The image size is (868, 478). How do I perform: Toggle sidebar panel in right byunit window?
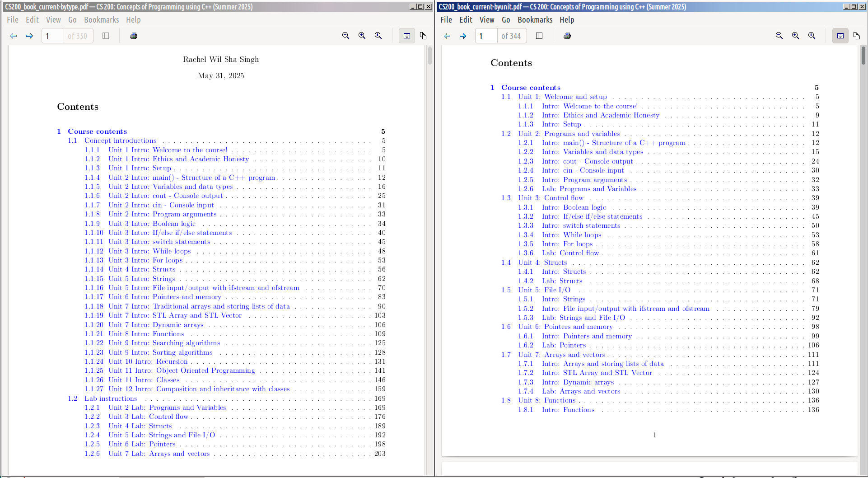coord(539,36)
